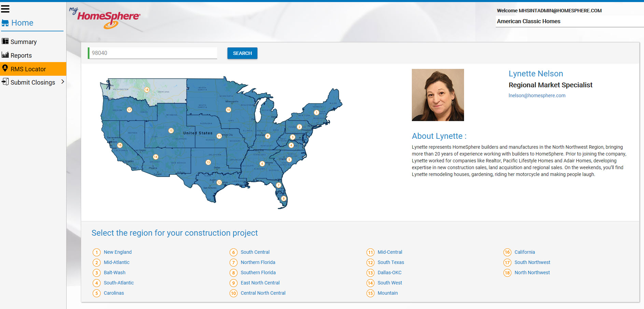The height and width of the screenshot is (309, 644).
Task: Click the Reports bar chart icon
Action: [5, 55]
